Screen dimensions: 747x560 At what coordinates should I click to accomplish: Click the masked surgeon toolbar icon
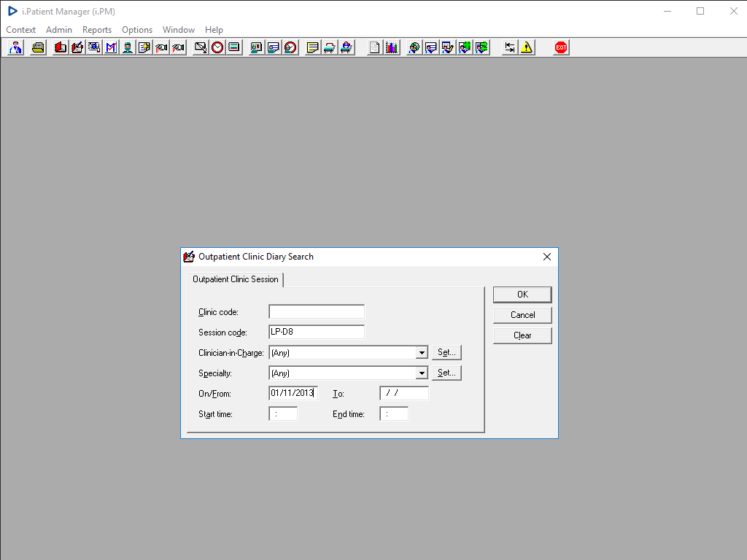[128, 47]
